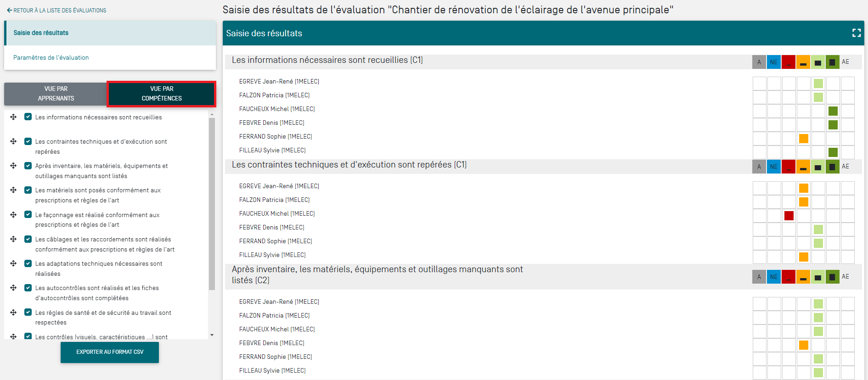Viewport: 868px width, 380px height.
Task: Click the competency list scrollbar down arrow
Action: pyautogui.click(x=212, y=335)
